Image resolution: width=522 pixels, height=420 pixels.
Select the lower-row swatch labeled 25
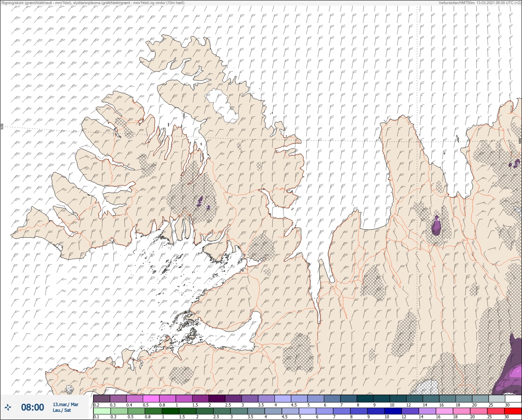[x=497, y=411]
